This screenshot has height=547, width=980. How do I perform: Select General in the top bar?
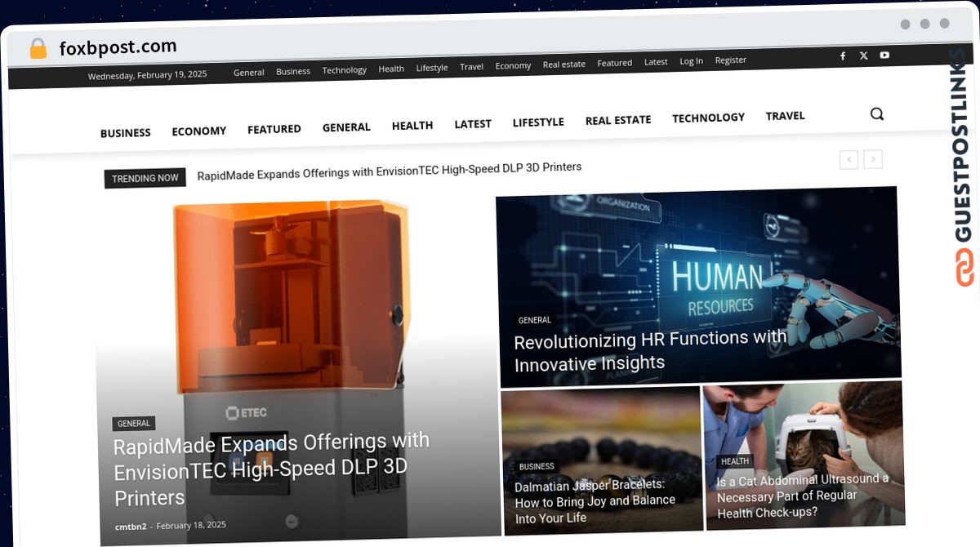249,72
